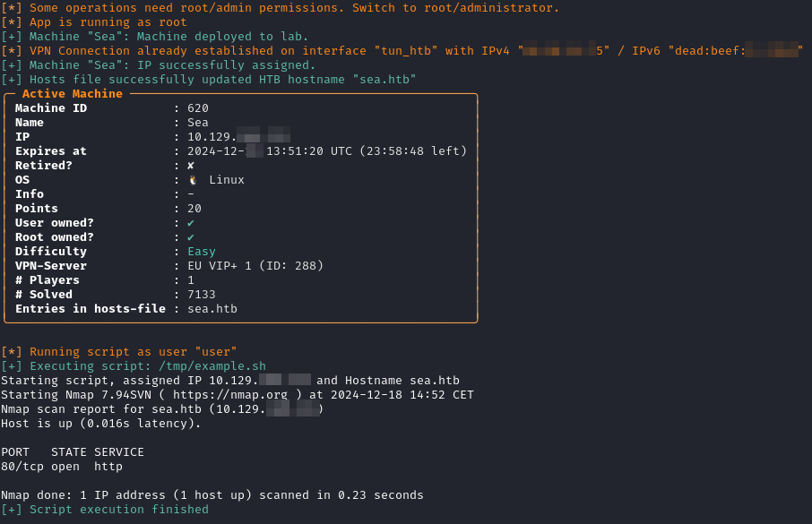Viewport: 812px width, 524px height.
Task: Click the '(23:58:48 left)' remaining time
Action: 413,151
